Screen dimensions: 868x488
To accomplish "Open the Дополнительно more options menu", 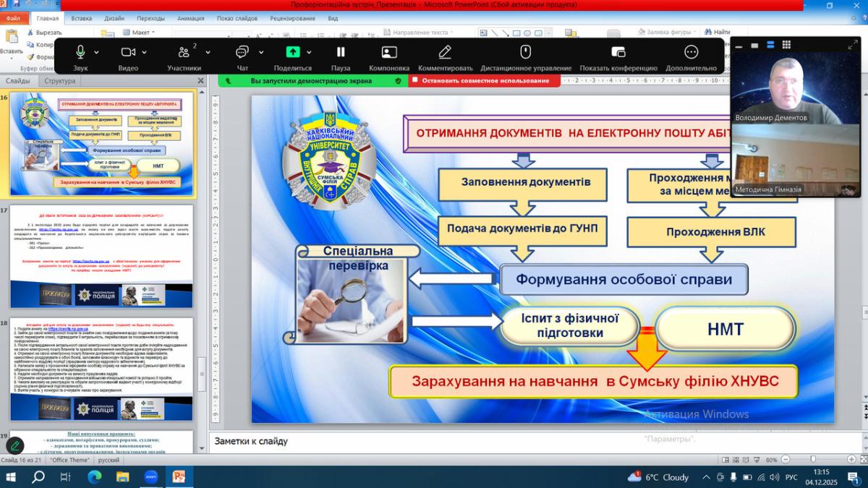I will 691,53.
